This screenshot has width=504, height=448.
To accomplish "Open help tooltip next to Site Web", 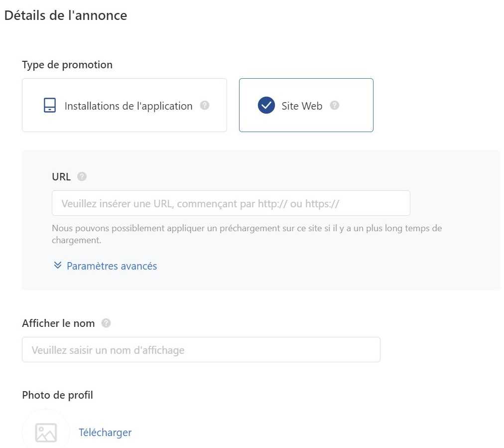I will point(335,105).
